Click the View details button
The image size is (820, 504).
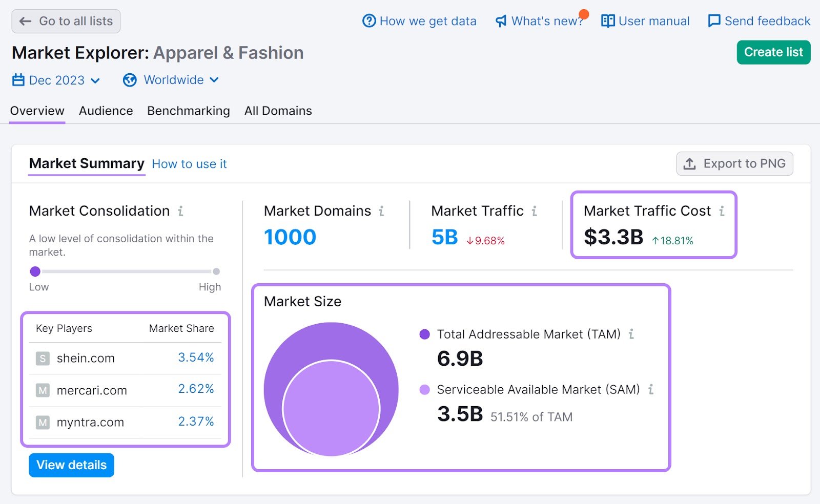pos(71,465)
